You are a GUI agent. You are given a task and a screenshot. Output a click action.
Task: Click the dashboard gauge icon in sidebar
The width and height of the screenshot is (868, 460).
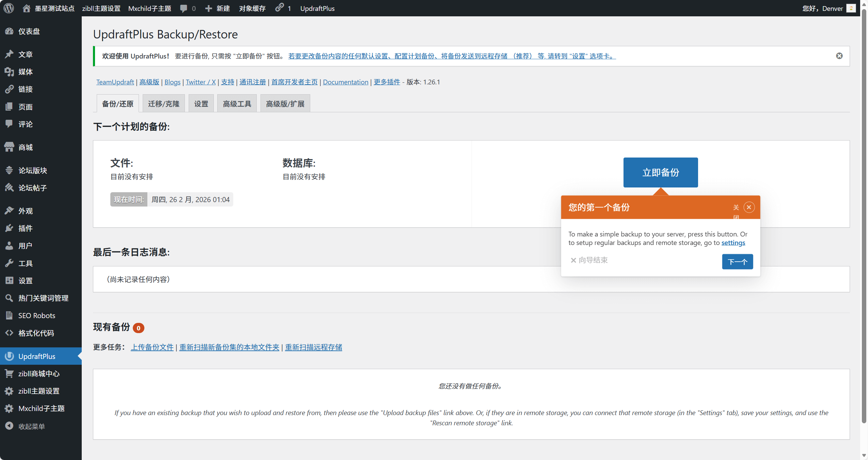[x=9, y=31]
